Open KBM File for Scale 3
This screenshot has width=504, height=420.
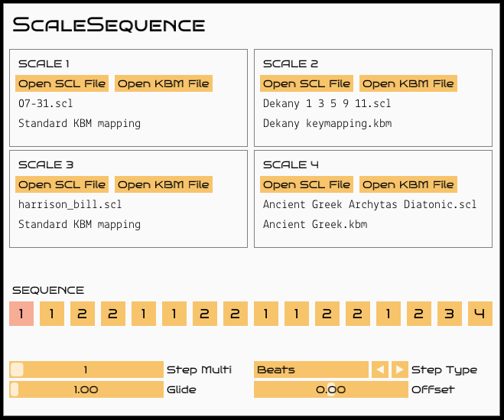[163, 184]
